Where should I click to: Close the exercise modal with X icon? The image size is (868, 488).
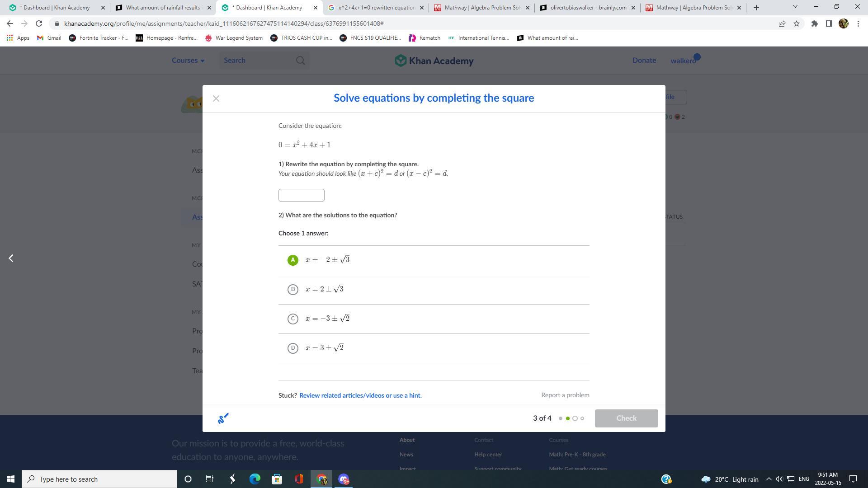tap(216, 99)
